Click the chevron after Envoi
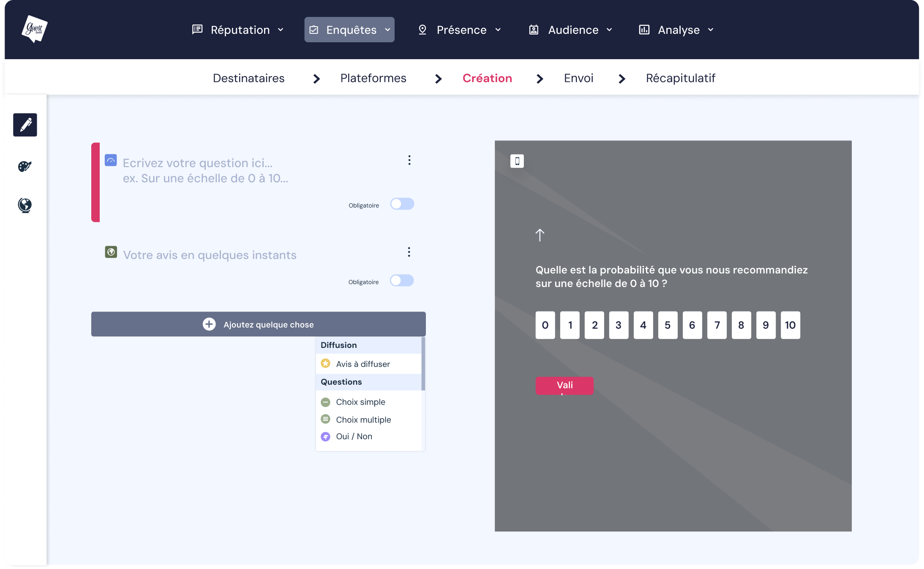The height and width of the screenshot is (569, 924). pyautogui.click(x=621, y=79)
